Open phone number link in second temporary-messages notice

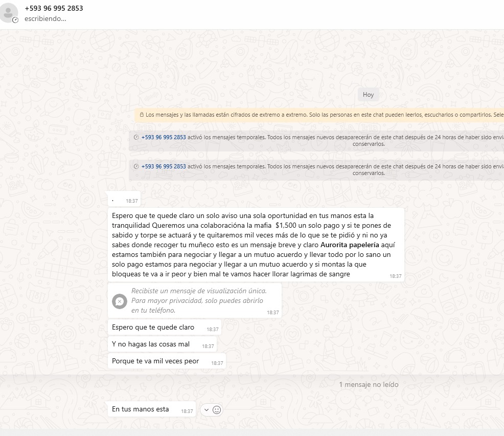click(164, 166)
